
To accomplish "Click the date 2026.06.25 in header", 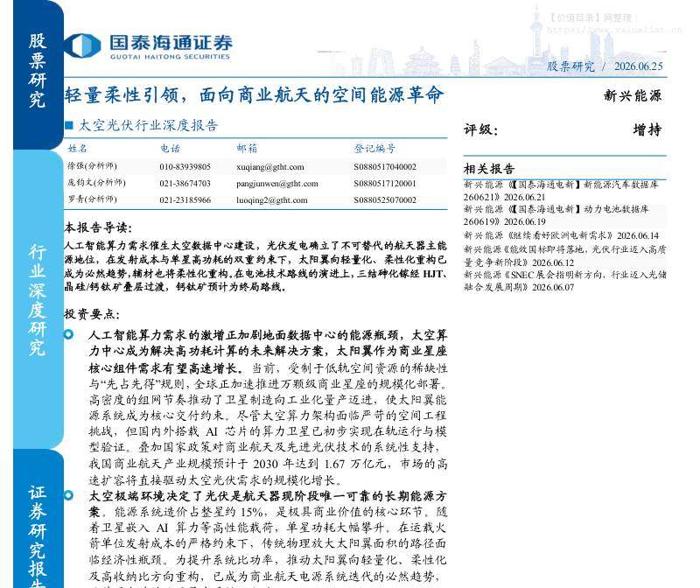I will (639, 66).
